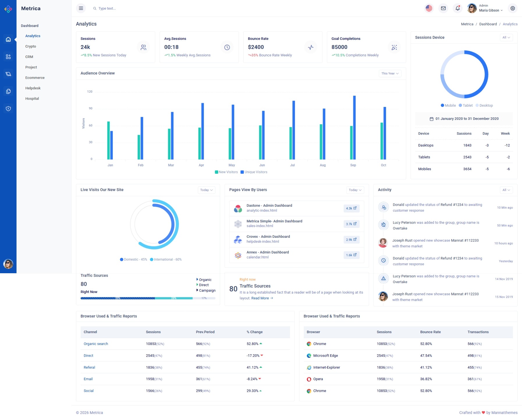Toggle the hamburger menu button
Image resolution: width=522 pixels, height=420 pixels.
(x=81, y=8)
